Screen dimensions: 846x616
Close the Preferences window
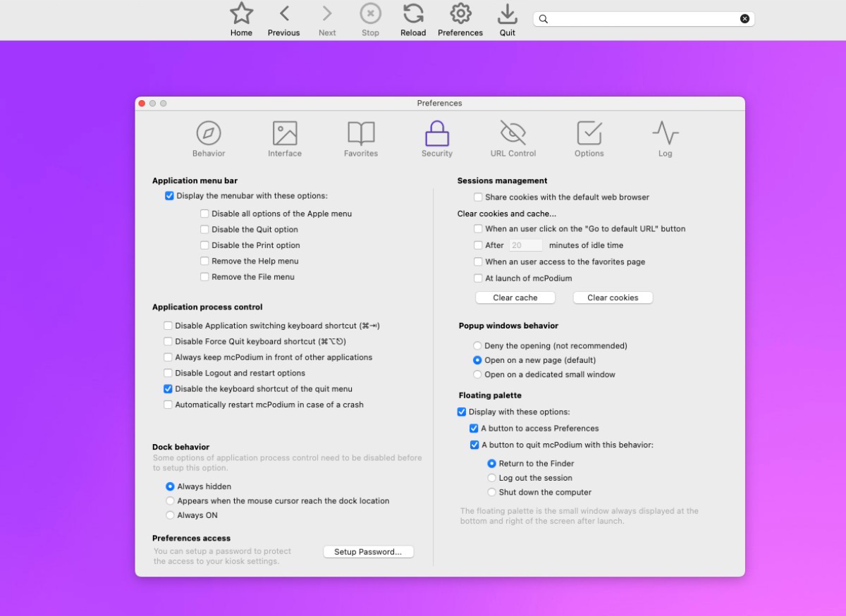[142, 104]
